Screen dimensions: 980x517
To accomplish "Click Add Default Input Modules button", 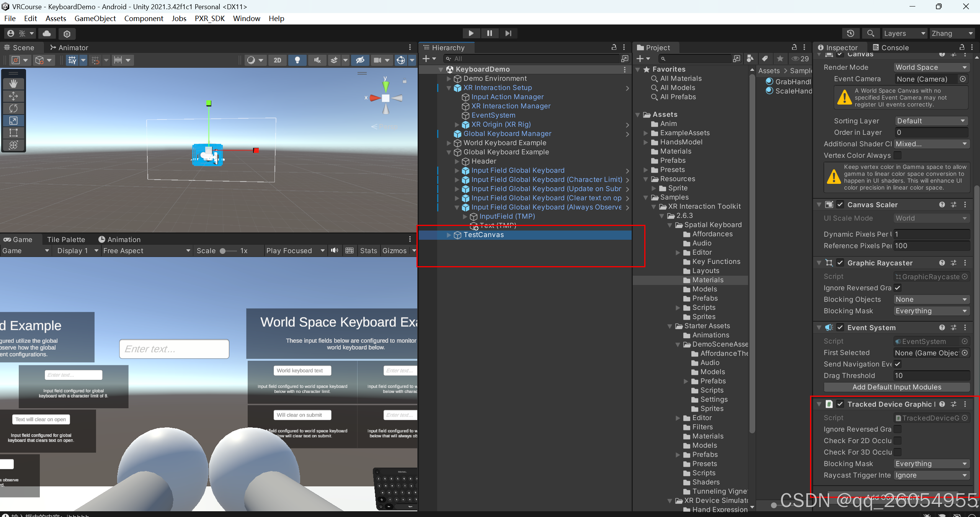I will [x=897, y=387].
